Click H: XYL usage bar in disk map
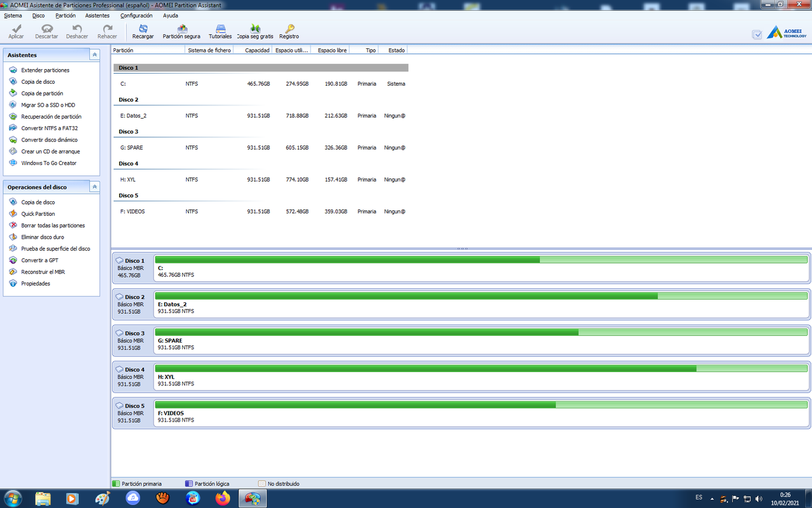This screenshot has height=508, width=812. [x=481, y=368]
